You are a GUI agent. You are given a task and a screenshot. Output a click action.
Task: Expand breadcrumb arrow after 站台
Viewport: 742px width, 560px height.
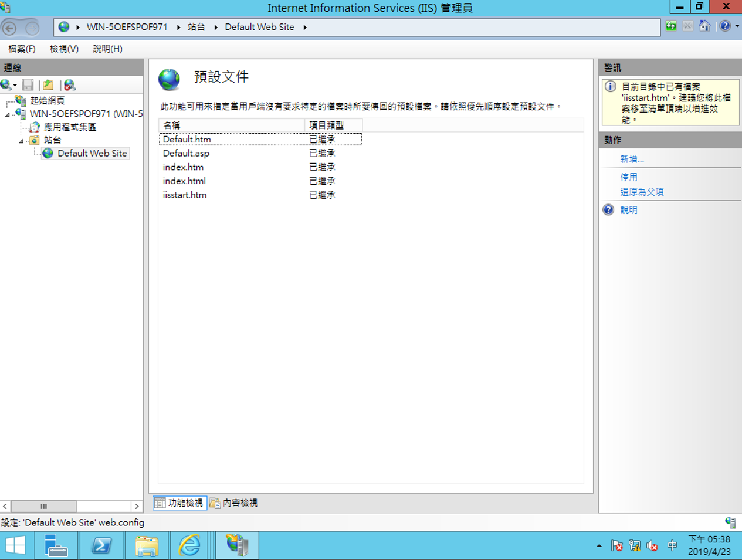coord(216,27)
